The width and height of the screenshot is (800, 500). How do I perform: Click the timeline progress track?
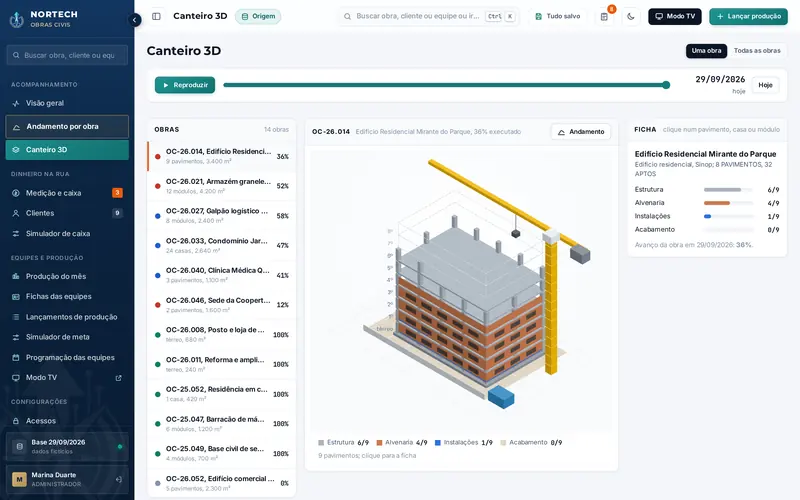444,85
